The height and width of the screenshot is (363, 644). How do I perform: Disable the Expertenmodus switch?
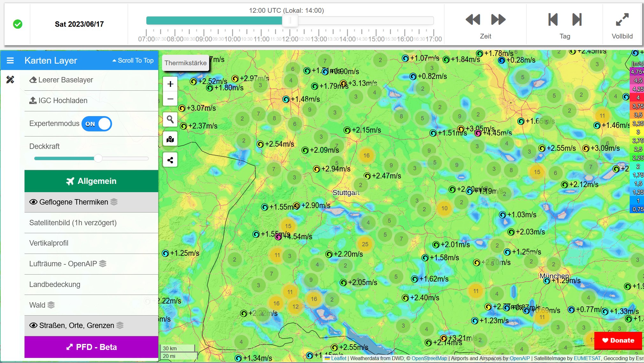(97, 123)
